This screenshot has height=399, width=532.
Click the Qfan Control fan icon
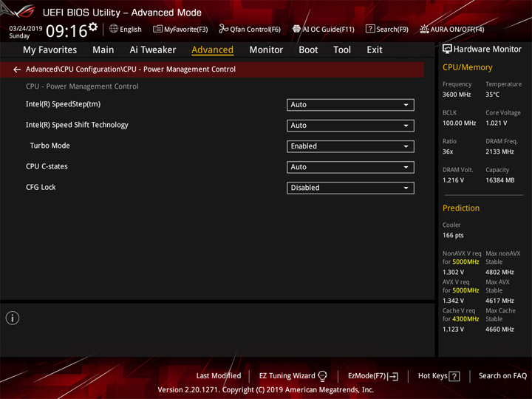[x=223, y=29]
